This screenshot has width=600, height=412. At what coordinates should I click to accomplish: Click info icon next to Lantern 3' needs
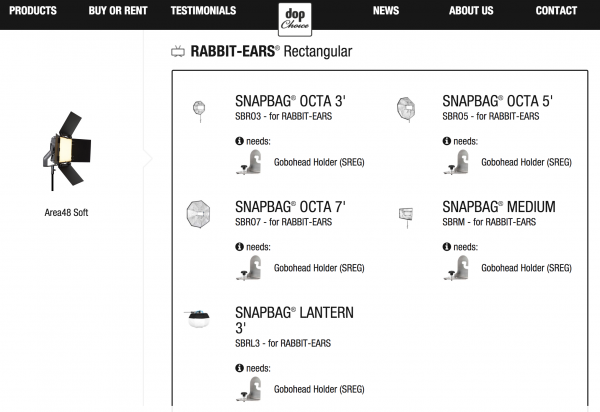click(239, 368)
